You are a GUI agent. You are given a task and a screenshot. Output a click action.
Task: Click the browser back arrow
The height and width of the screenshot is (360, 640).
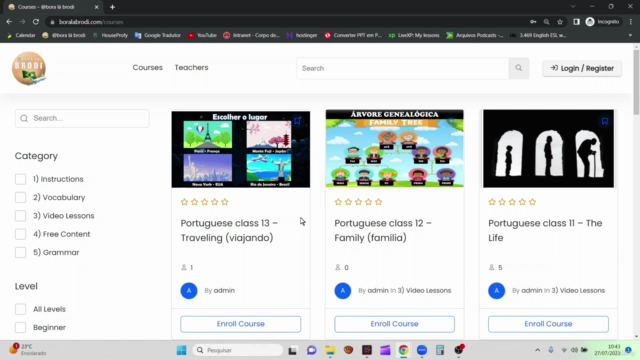(9, 22)
